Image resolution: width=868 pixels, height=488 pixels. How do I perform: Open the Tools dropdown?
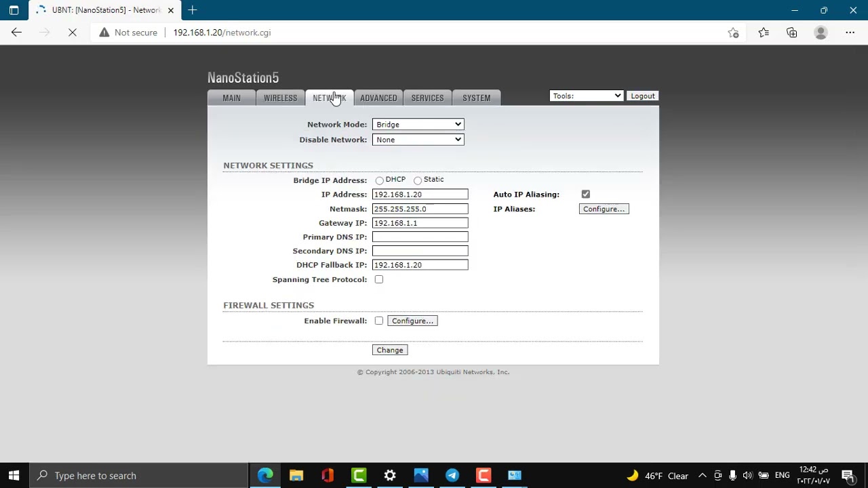point(587,96)
